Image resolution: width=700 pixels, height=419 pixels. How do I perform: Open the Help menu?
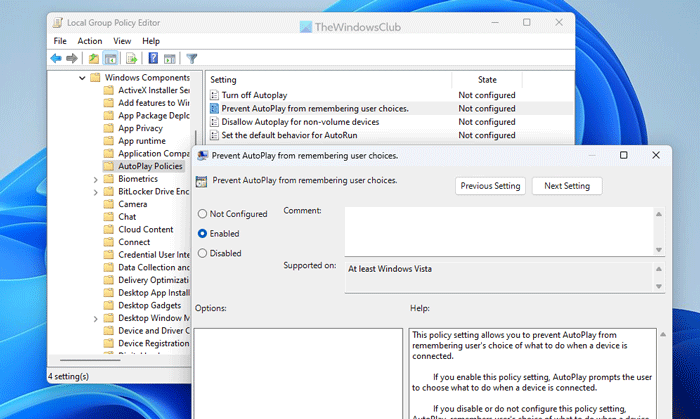point(151,41)
